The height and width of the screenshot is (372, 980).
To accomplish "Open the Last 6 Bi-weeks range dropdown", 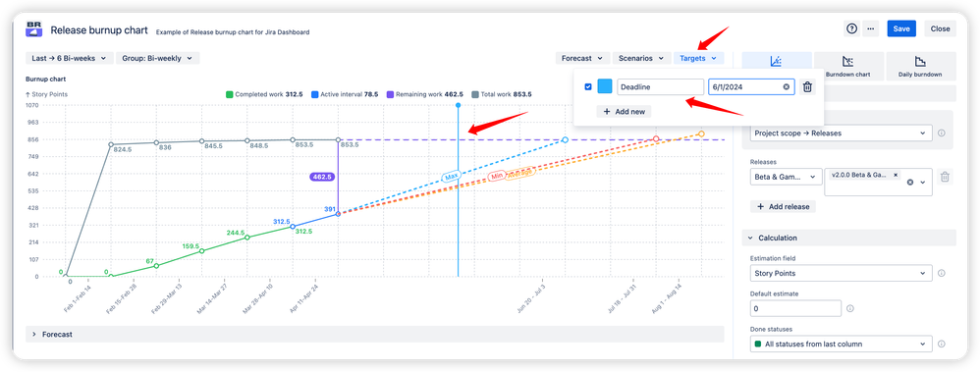I will (x=70, y=58).
